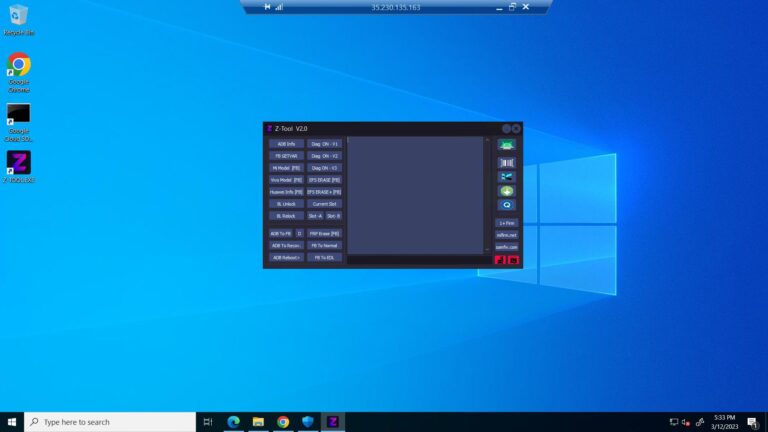Screen dimensions: 768x432
Task: Select the Google Cloud SDK desktop shortcut
Action: click(19, 122)
